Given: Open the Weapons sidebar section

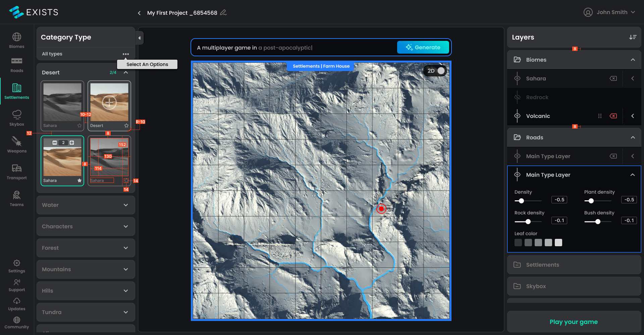Looking at the screenshot, I should (x=17, y=145).
